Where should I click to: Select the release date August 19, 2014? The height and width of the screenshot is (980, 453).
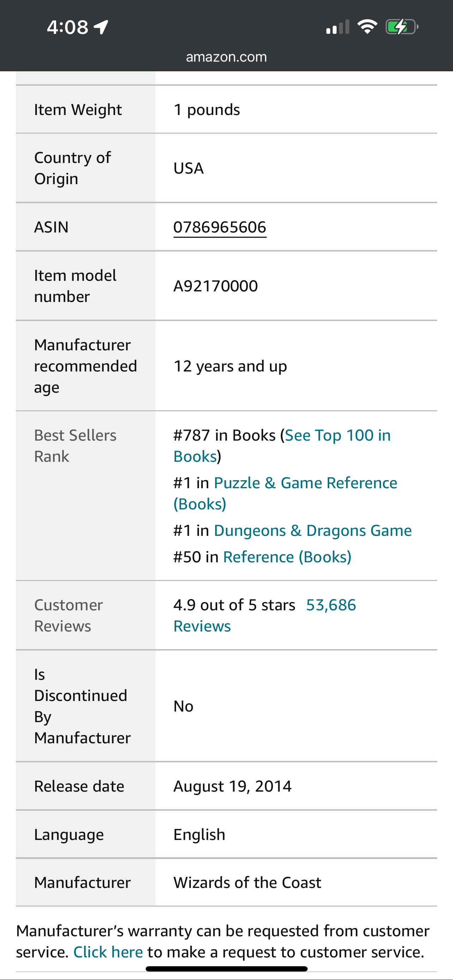click(x=232, y=786)
